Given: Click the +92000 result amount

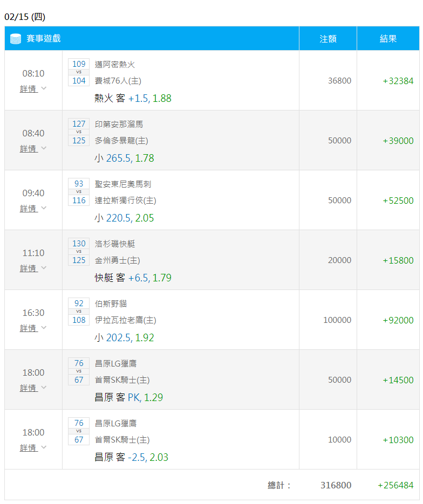Looking at the screenshot, I should click(x=398, y=320).
